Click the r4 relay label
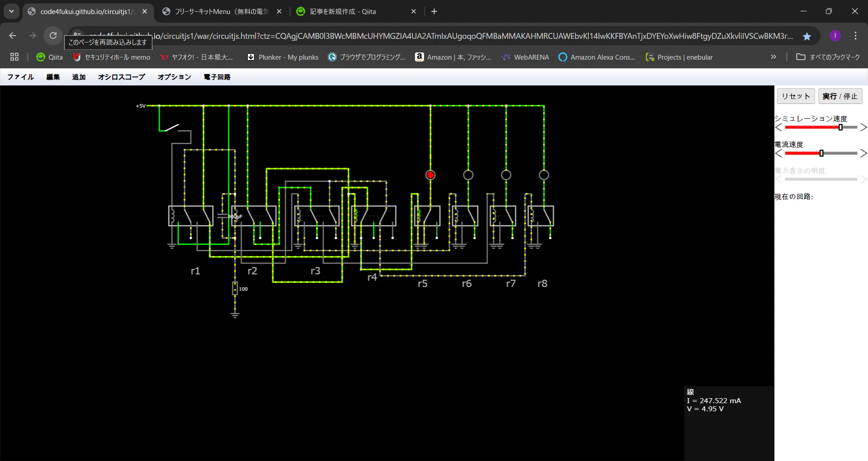Viewport: 868px width, 461px height. pos(372,277)
